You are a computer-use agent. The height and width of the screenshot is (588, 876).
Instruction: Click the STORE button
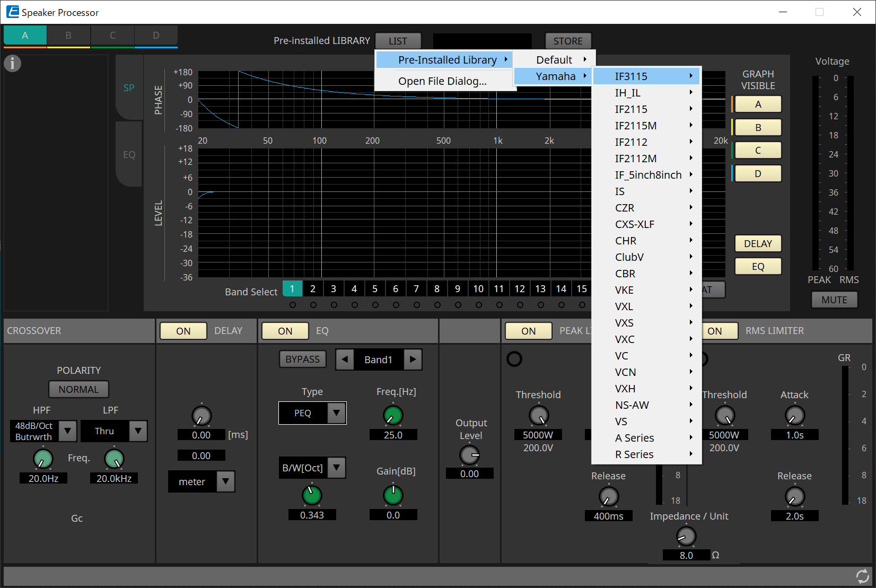pyautogui.click(x=568, y=40)
